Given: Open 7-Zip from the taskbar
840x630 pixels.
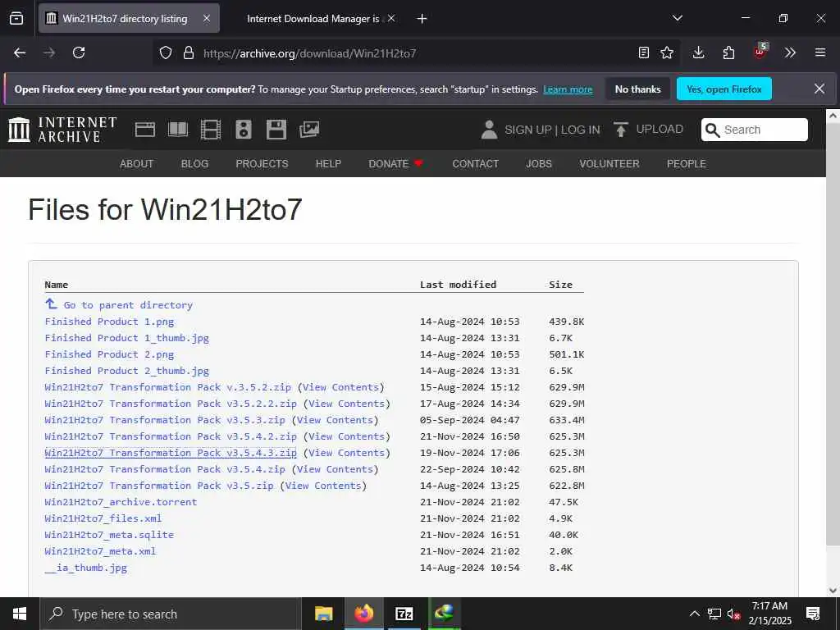Looking at the screenshot, I should click(x=404, y=614).
